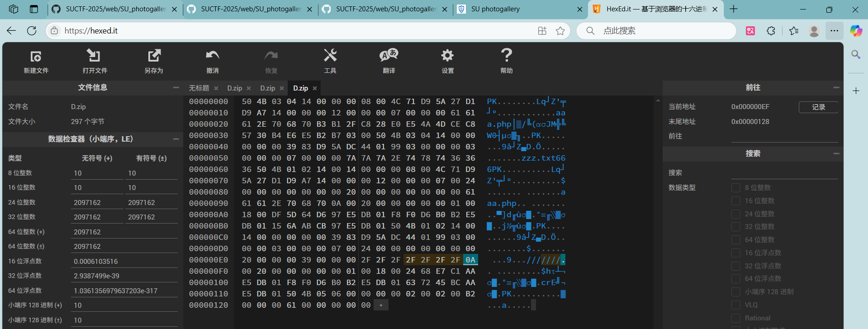
Task: View site information lock icon
Action: (54, 31)
